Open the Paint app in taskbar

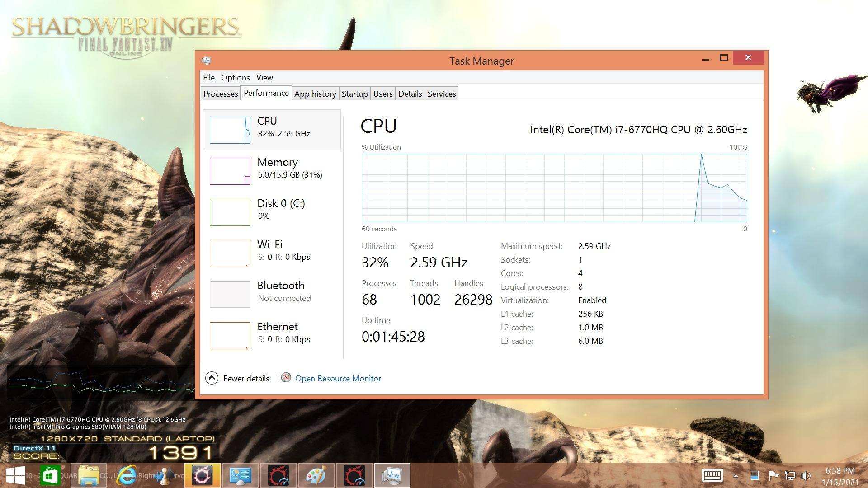316,475
